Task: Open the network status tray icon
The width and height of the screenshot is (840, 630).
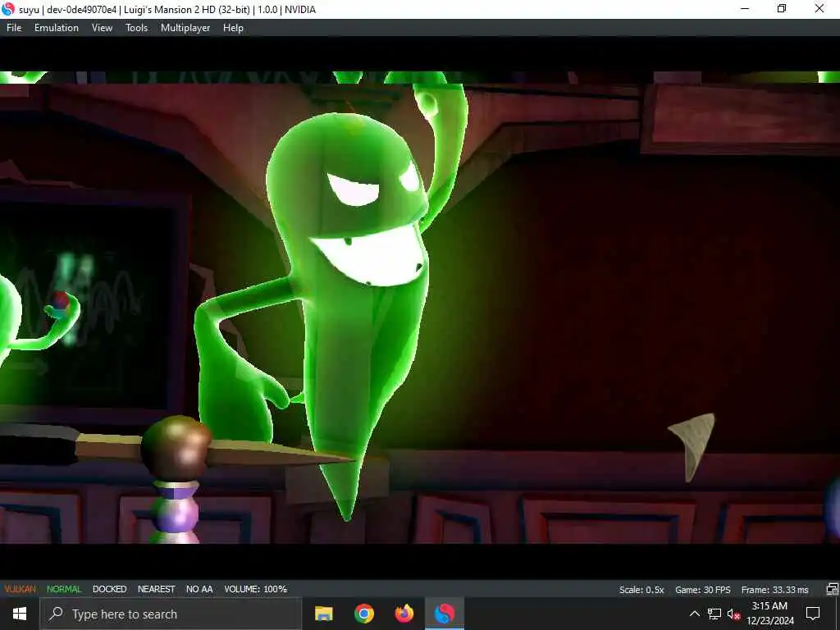Action: coord(714,614)
